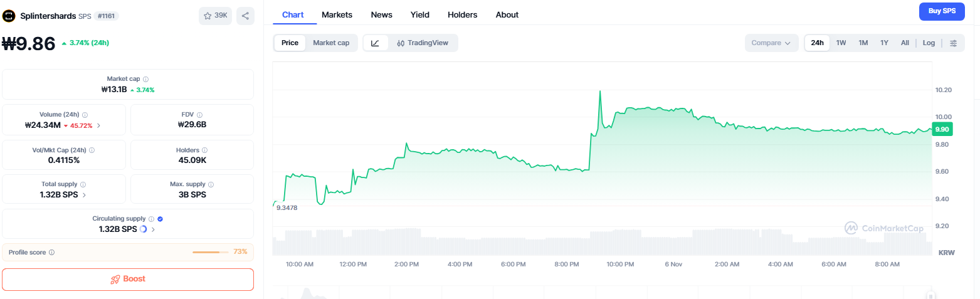Image resolution: width=980 pixels, height=299 pixels.
Task: Switch to TradingView chart mode
Action: tap(423, 43)
